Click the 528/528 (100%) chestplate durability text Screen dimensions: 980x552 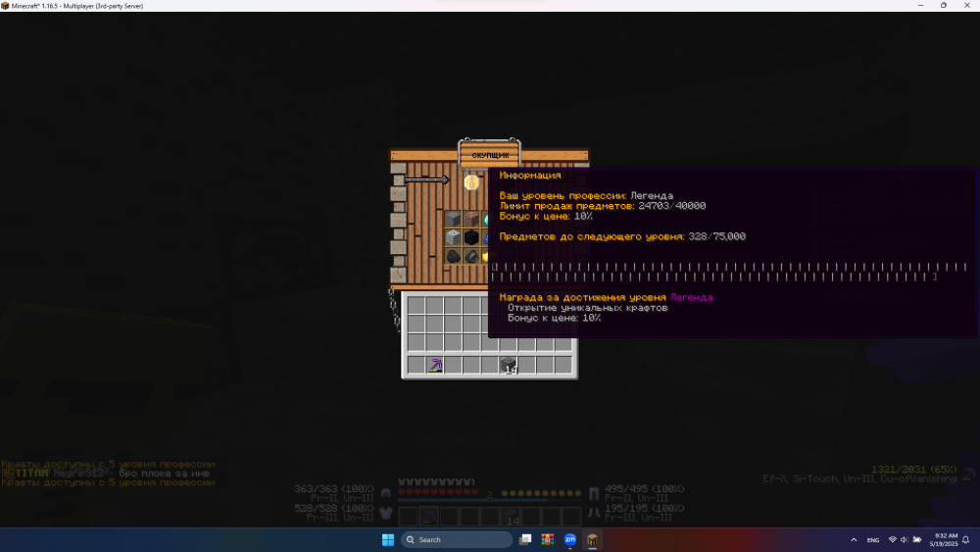[x=334, y=508]
